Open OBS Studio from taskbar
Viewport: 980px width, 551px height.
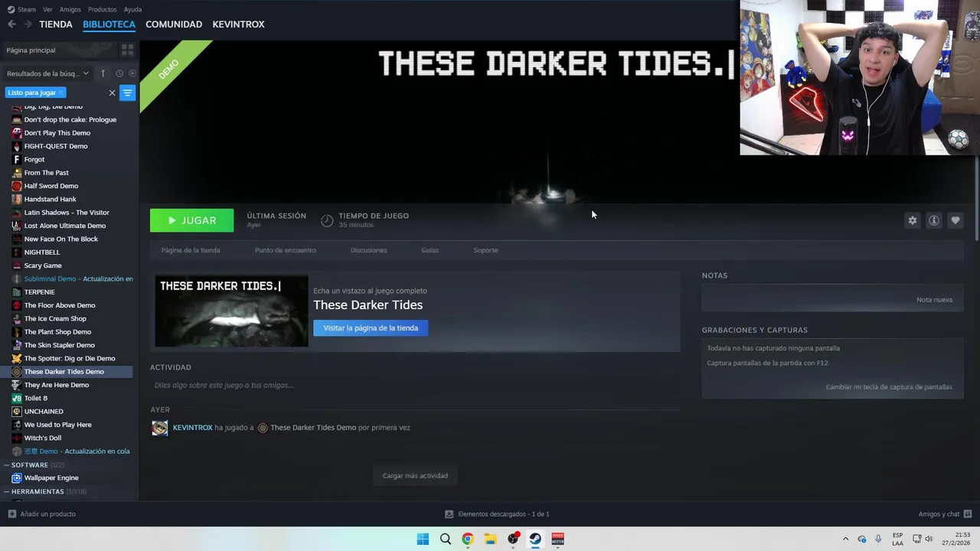[x=513, y=539]
